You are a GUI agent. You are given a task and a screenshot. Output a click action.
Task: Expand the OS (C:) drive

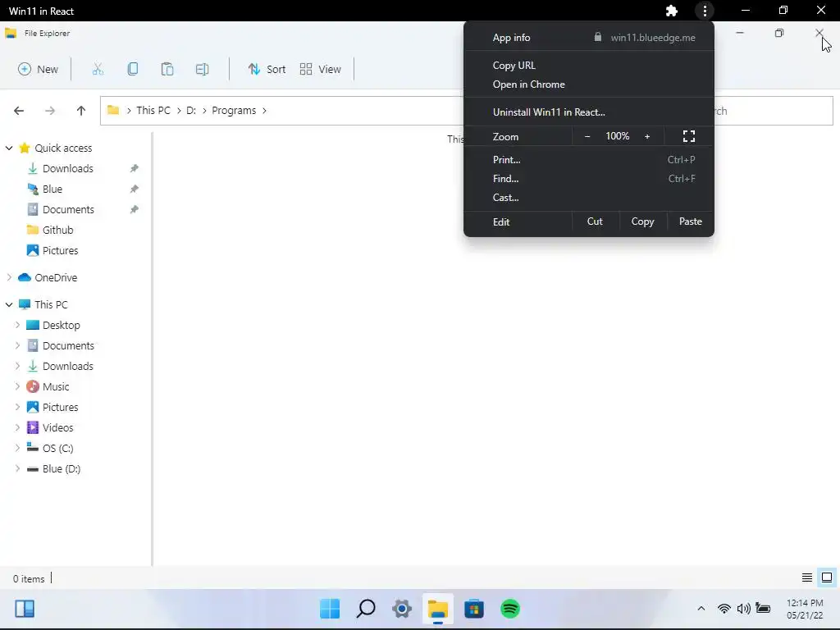click(17, 448)
